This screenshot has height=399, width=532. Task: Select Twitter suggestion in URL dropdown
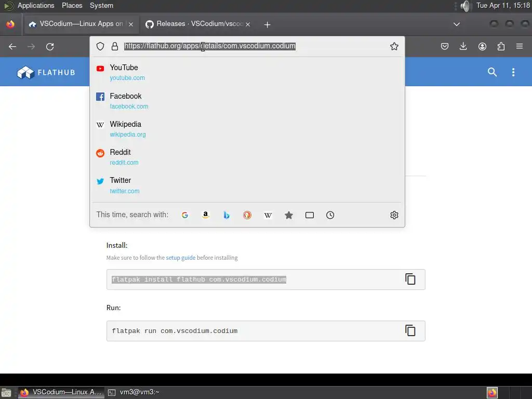[247, 185]
